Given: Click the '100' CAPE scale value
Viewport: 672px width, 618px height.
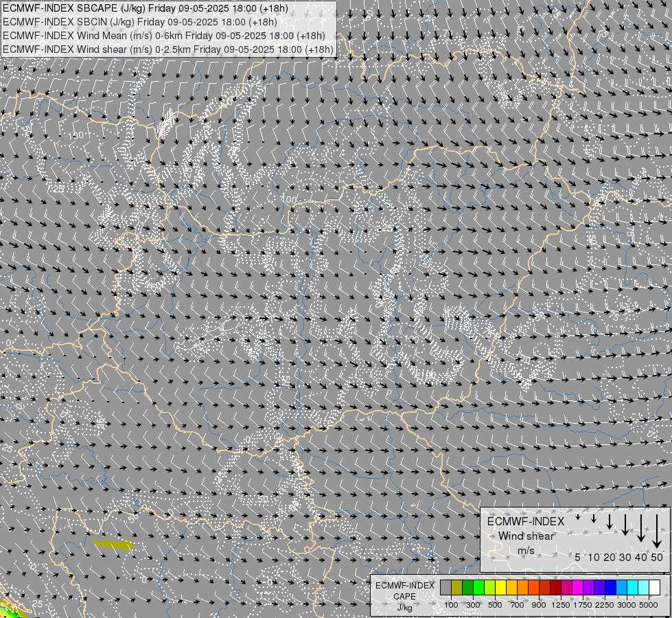Looking at the screenshot, I should [x=451, y=605].
